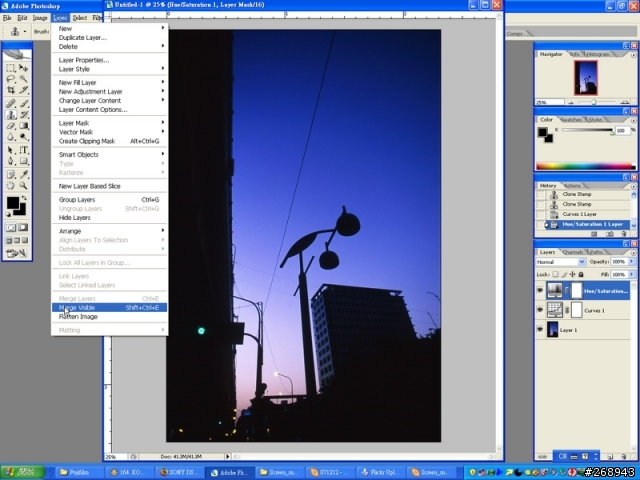Set history brush source beside Curves 1 Layer
This screenshot has height=480, width=640.
pos(541,214)
